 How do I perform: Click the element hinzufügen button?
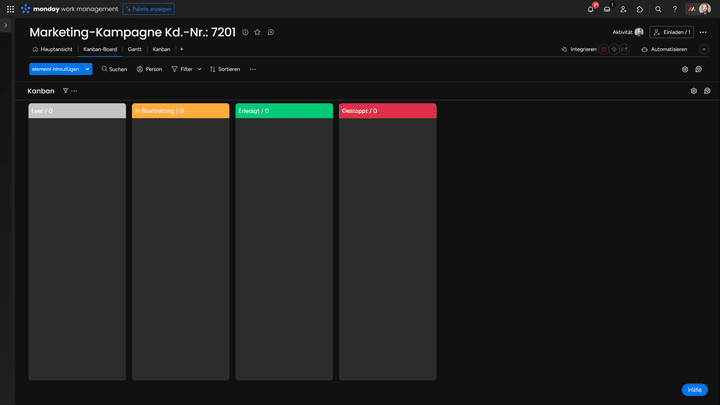56,69
